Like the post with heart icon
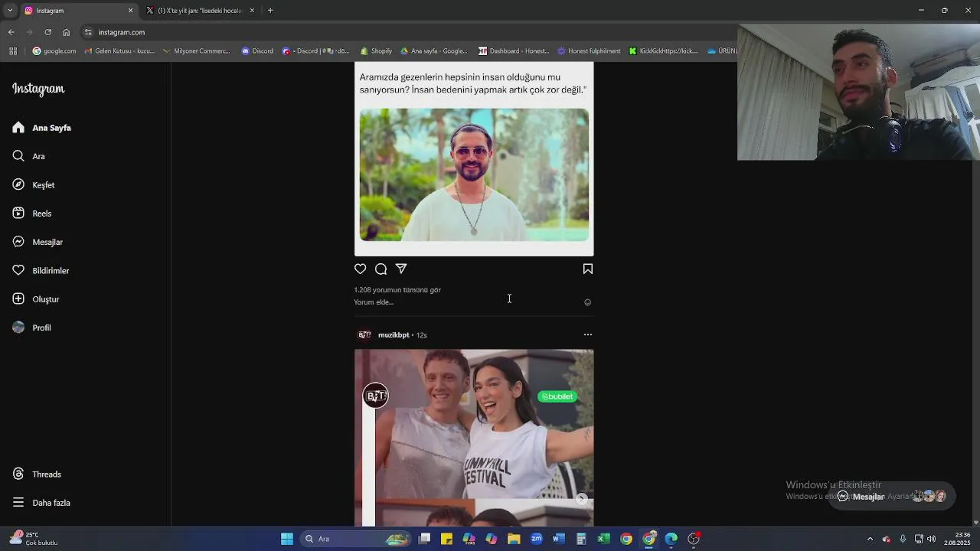The height and width of the screenshot is (551, 980). point(360,269)
